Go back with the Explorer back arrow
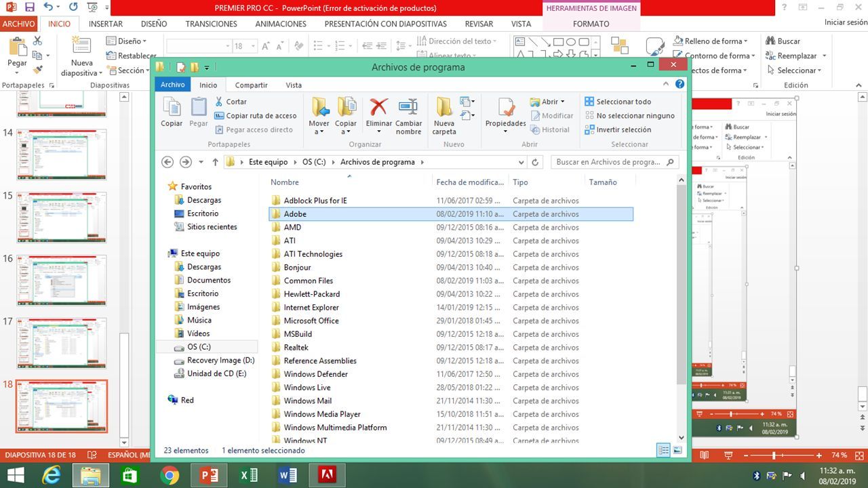The height and width of the screenshot is (488, 868). tap(167, 162)
